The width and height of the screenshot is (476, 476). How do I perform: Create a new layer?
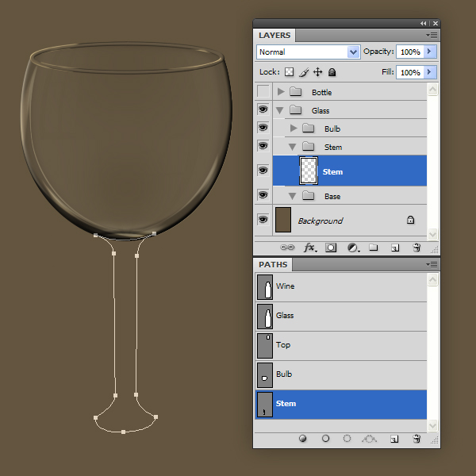(x=394, y=248)
